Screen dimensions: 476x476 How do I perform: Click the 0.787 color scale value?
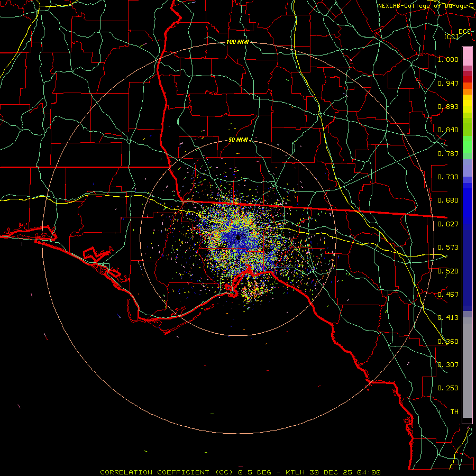pos(448,153)
